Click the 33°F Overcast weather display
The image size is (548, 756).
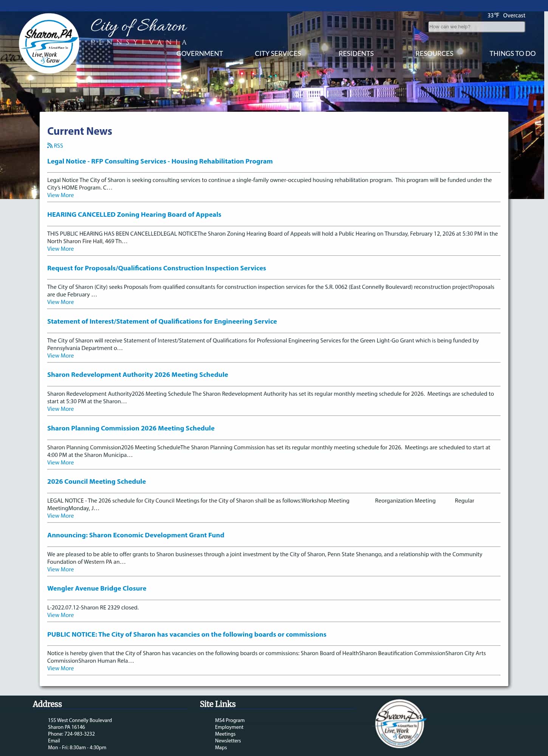pyautogui.click(x=506, y=15)
